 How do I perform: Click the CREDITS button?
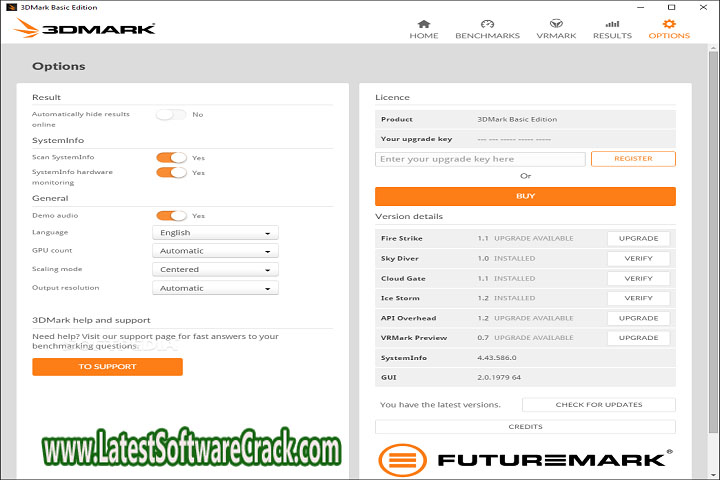tap(525, 427)
